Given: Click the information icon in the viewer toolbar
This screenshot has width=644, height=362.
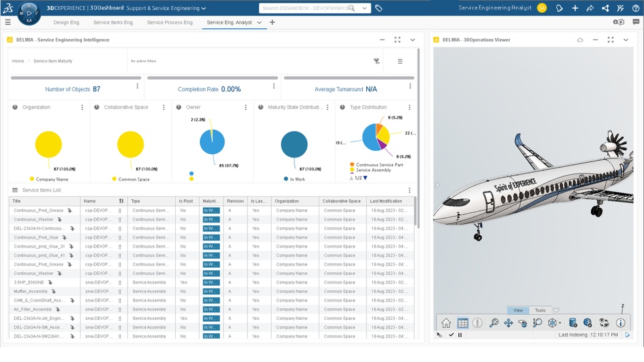Looking at the screenshot, I should point(620,323).
